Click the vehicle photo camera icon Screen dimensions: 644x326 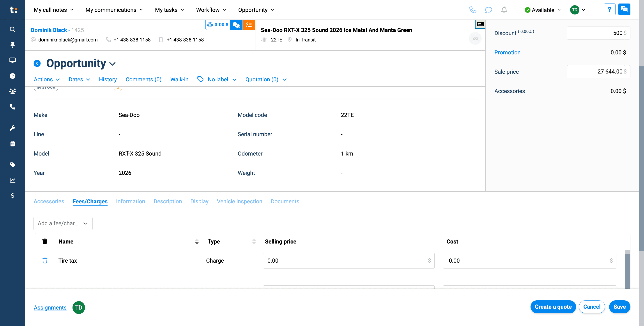pos(475,39)
